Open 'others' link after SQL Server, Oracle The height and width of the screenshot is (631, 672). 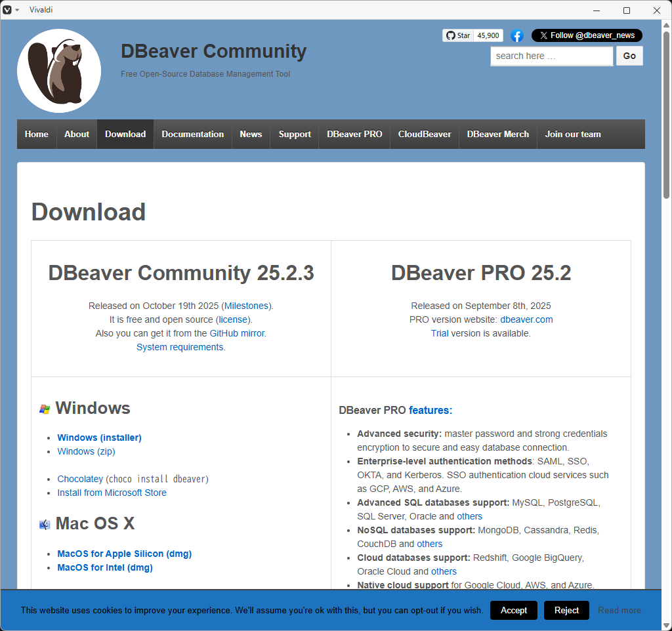click(x=469, y=517)
